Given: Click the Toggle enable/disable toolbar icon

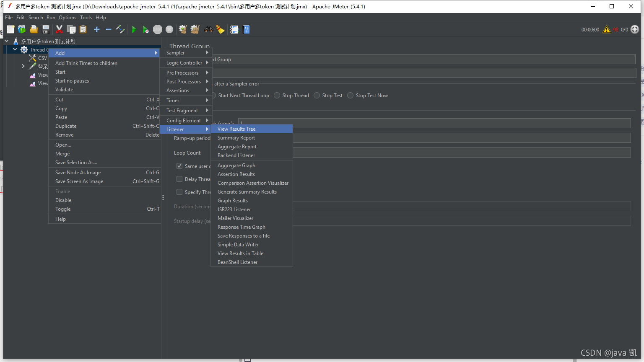Looking at the screenshot, I should 120,29.
